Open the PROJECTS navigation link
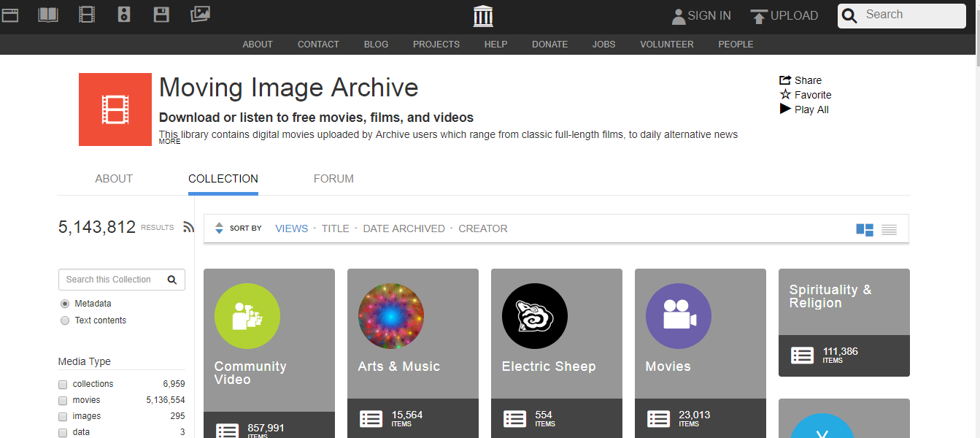 pos(436,45)
